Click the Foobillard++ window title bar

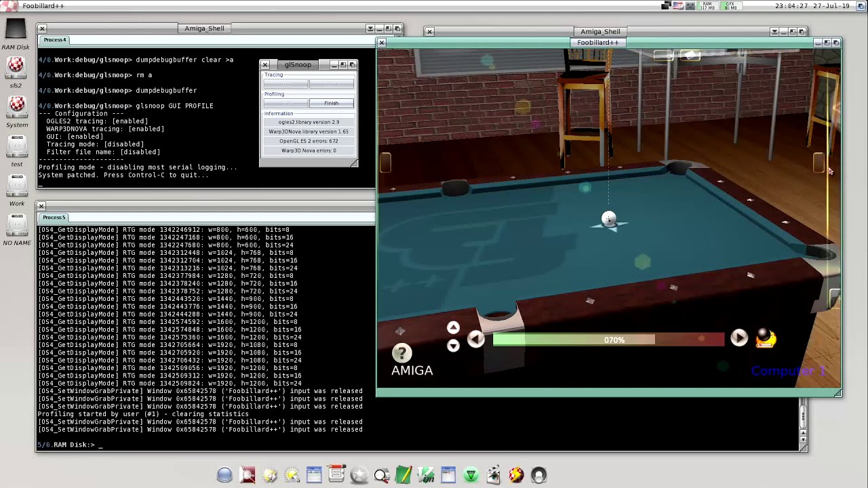598,42
